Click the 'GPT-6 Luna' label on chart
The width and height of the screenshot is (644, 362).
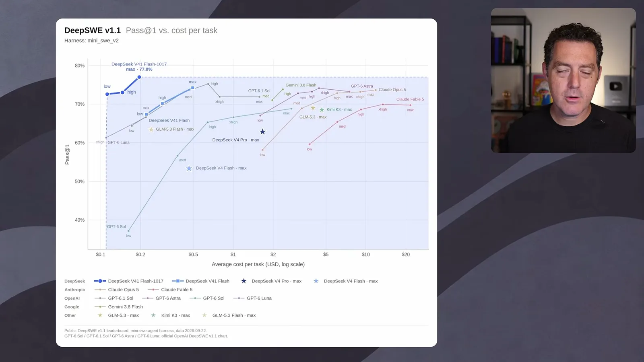118,142
